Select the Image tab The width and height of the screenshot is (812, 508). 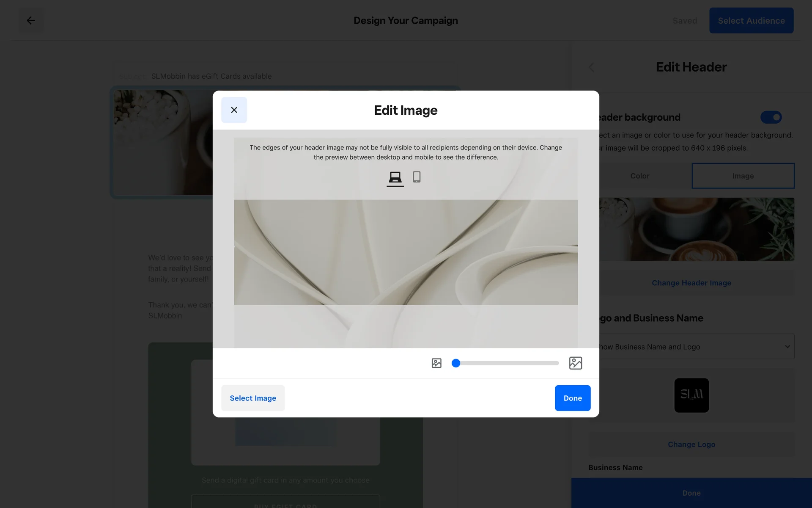[x=743, y=176]
